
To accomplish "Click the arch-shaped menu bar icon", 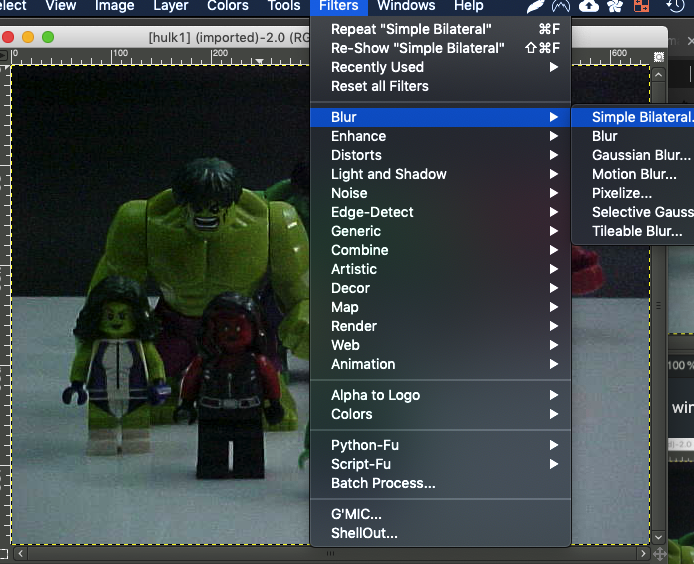I will point(561,6).
